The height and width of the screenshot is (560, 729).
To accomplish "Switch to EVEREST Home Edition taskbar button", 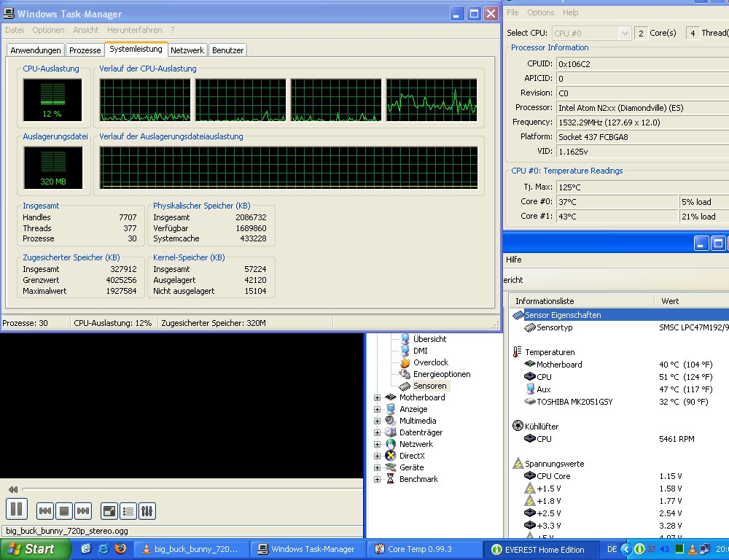I will pyautogui.click(x=541, y=549).
